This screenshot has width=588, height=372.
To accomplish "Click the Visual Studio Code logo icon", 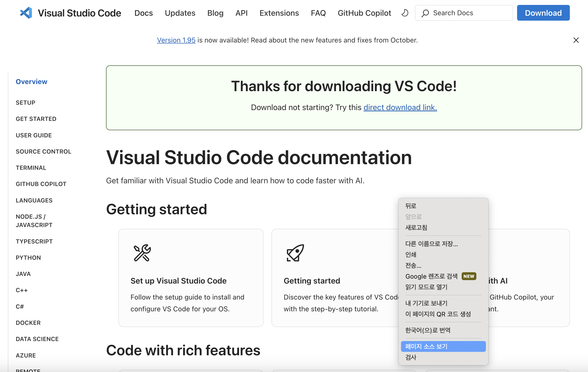I will tap(26, 13).
